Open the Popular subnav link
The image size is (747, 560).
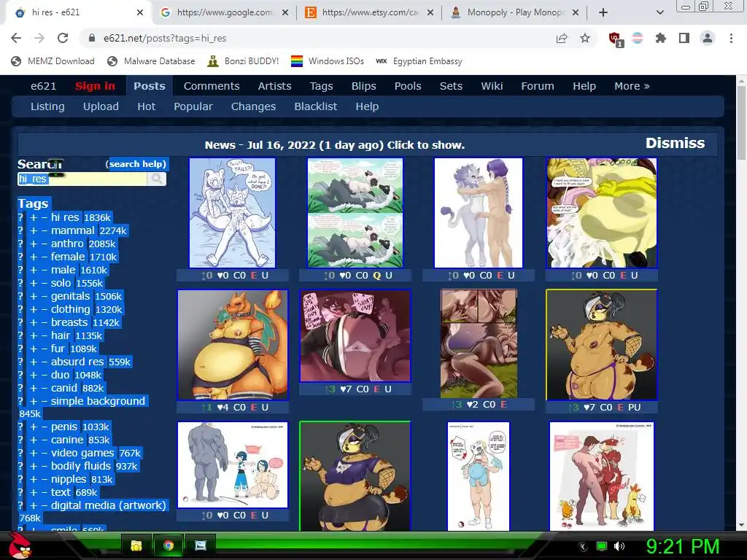coord(193,106)
